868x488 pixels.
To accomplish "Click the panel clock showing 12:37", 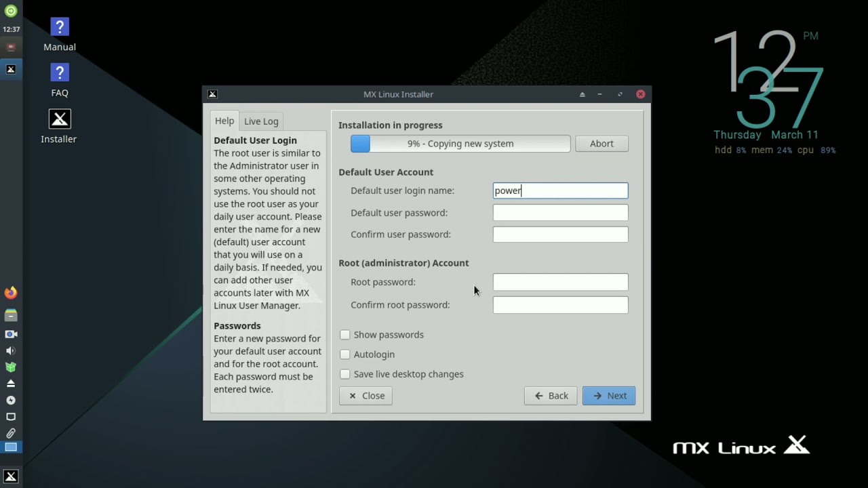I will click(x=11, y=29).
